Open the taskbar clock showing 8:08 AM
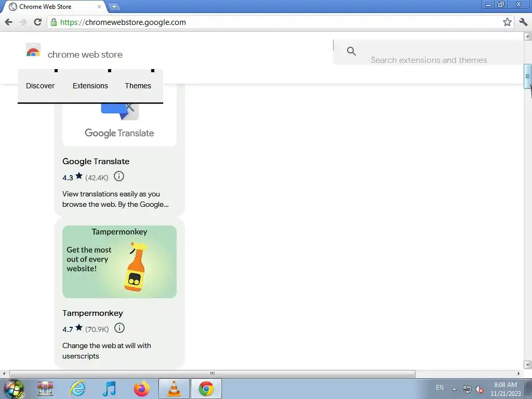Image resolution: width=532 pixels, height=399 pixels. click(x=506, y=389)
